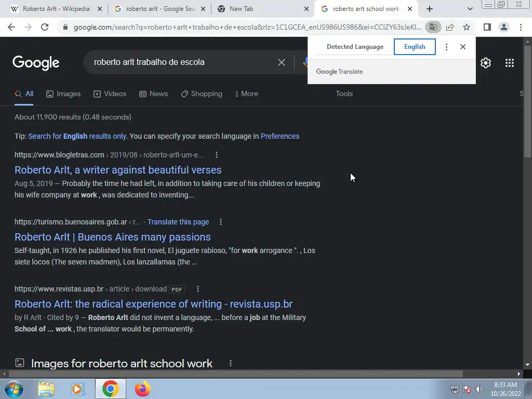
Task: Switch to Shopping results
Action: (x=202, y=94)
